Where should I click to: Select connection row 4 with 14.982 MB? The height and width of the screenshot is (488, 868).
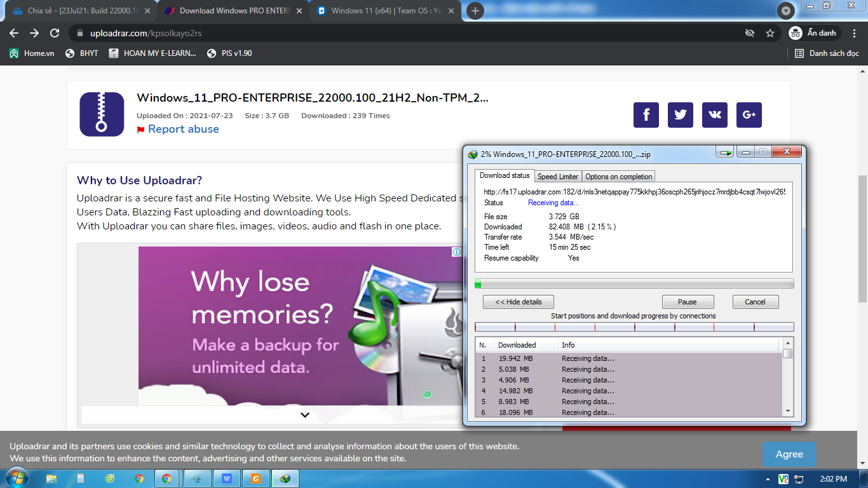pos(629,391)
